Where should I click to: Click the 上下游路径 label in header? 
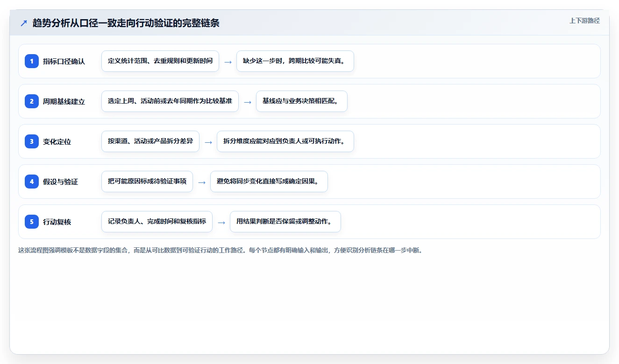pyautogui.click(x=584, y=21)
